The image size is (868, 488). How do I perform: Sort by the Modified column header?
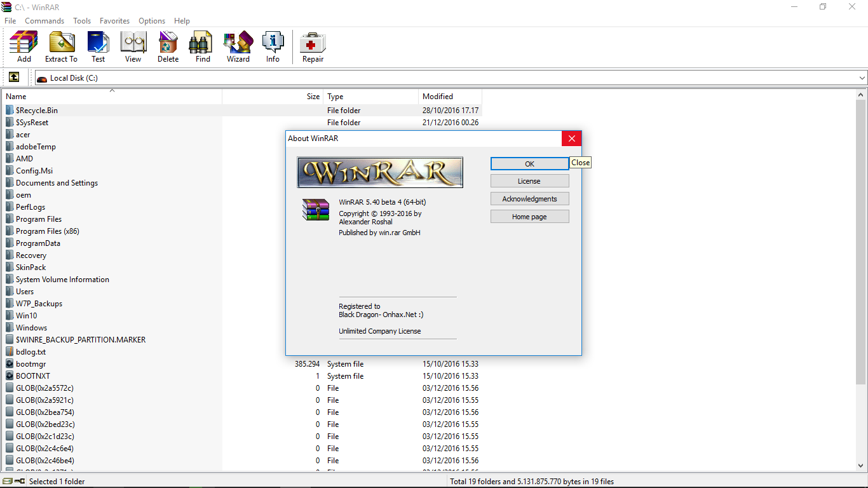coord(451,97)
